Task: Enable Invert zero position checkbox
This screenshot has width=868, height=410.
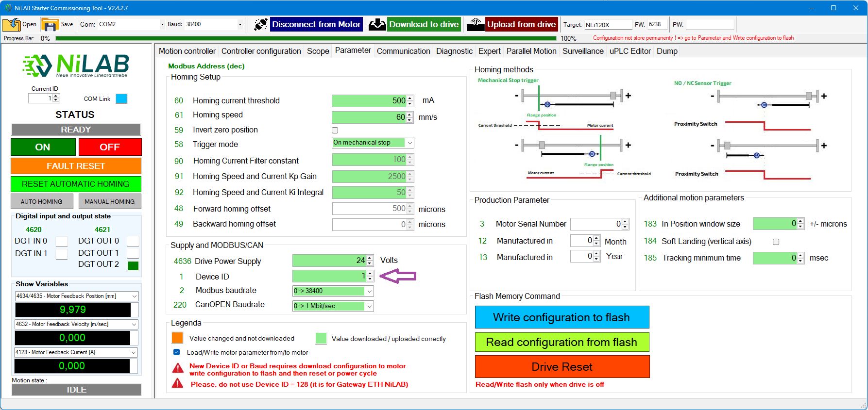Action: pos(335,130)
